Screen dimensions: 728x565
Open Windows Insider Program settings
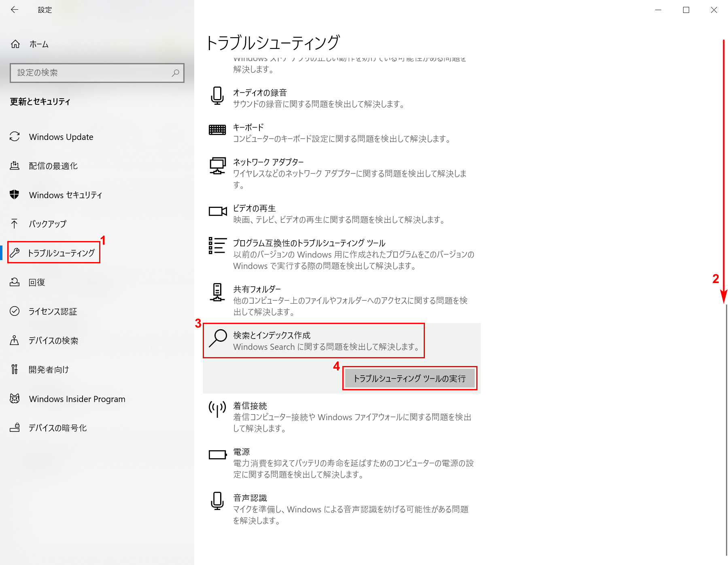[77, 399]
